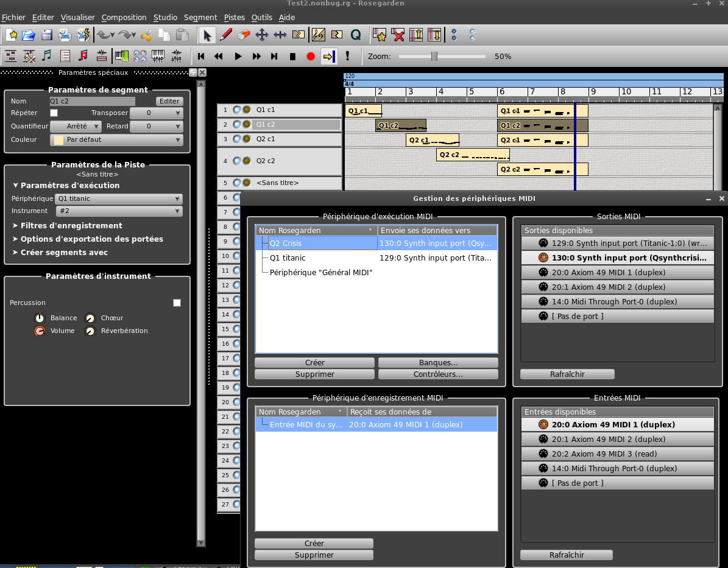This screenshot has width=728, height=568.
Task: Click the Zoom slider handle
Action: [x=434, y=57]
